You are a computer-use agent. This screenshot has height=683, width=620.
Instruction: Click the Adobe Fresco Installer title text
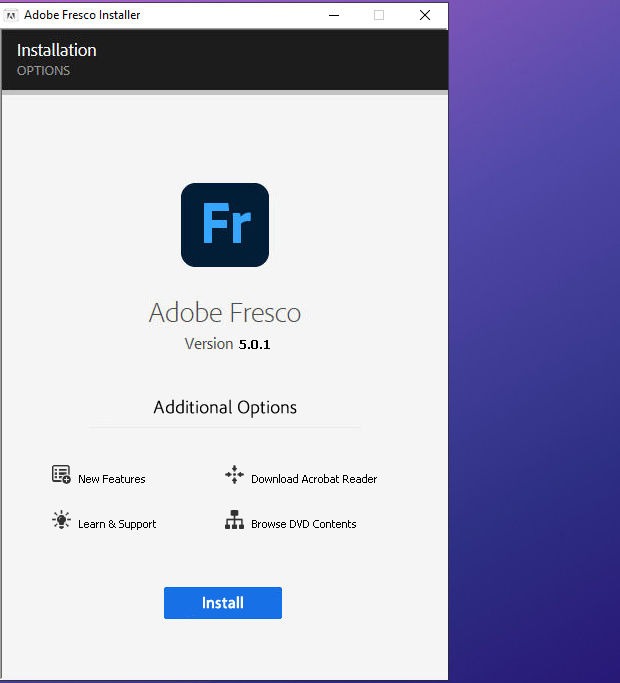pyautogui.click(x=83, y=15)
